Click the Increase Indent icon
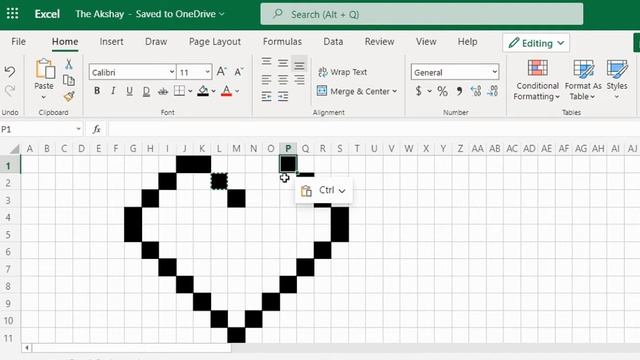640x360 pixels. point(283,96)
